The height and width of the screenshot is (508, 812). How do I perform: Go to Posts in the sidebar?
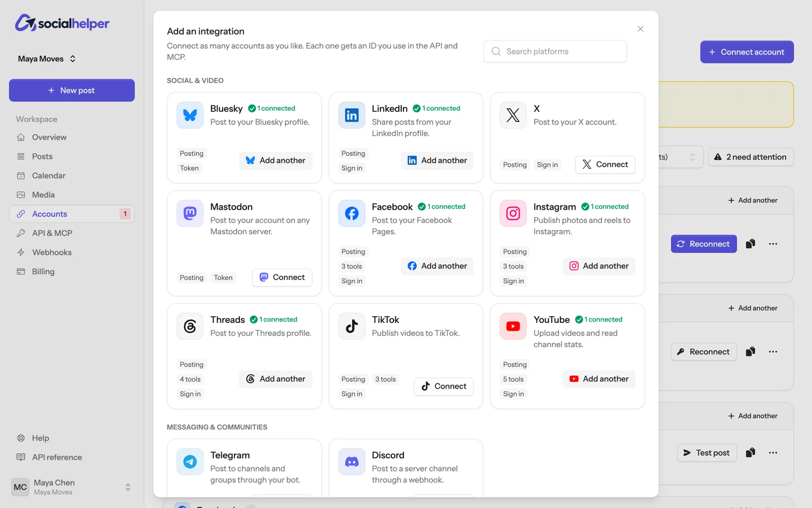[72, 156]
